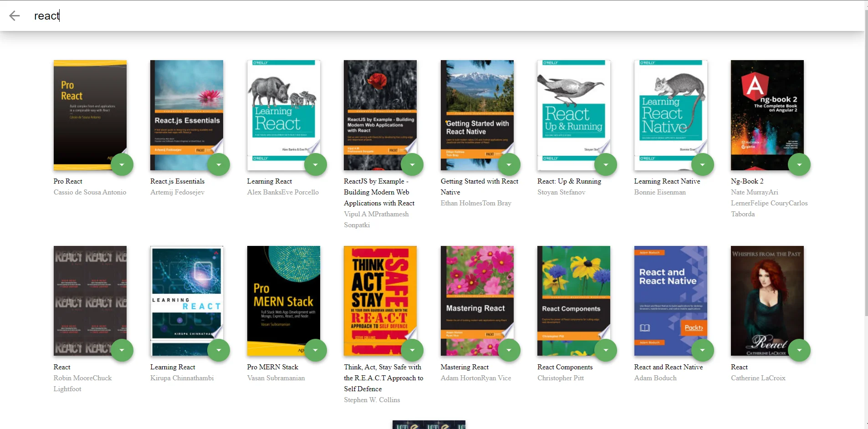Open the ReactJS by Example book cover
Viewport: 868px width, 429px height.
380,115
